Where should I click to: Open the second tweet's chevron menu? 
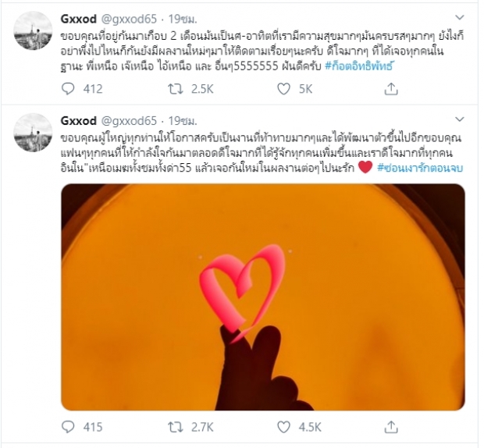pos(460,119)
